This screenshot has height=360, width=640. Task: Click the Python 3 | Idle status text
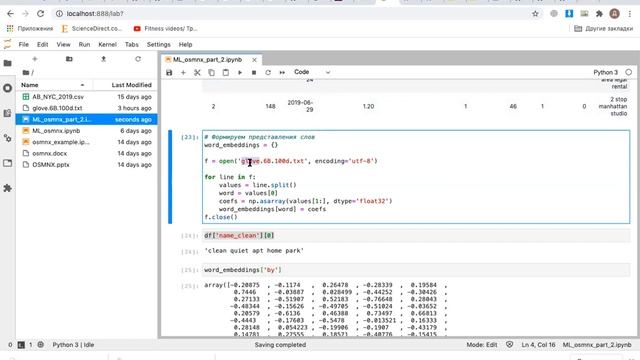73,344
